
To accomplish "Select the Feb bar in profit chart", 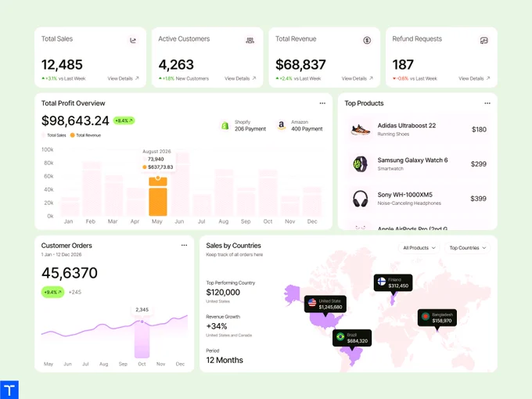I will (92, 189).
